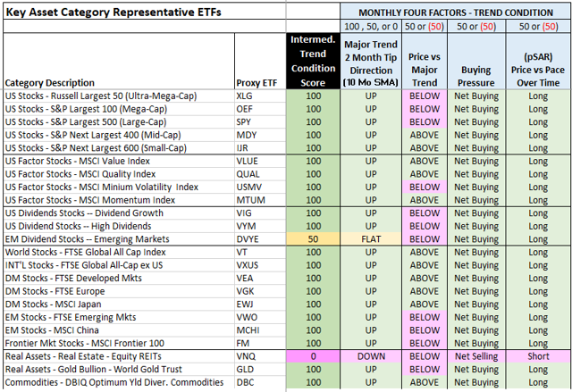Click 'US Factor Stocks - MSCI Value Index'
The height and width of the screenshot is (392, 572).
(x=78, y=161)
